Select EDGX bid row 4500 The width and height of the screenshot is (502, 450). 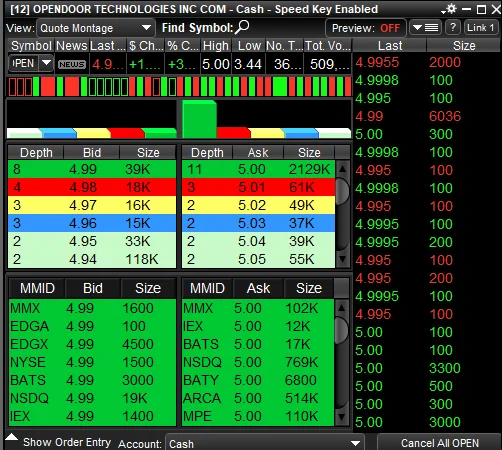pyautogui.click(x=92, y=344)
